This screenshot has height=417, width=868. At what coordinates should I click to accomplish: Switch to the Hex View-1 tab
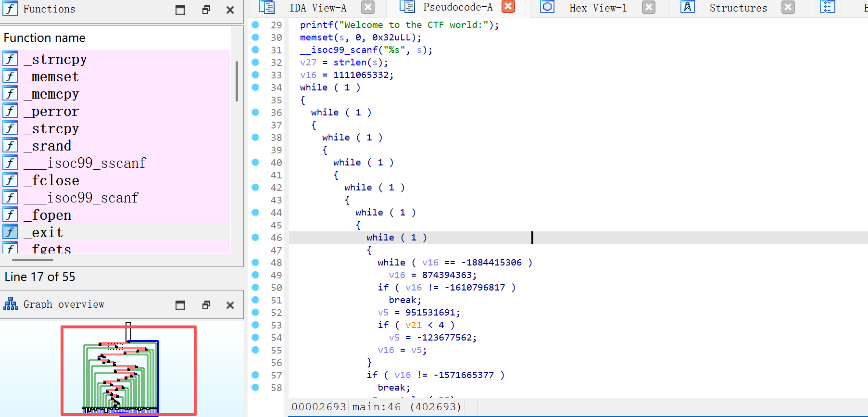[598, 8]
